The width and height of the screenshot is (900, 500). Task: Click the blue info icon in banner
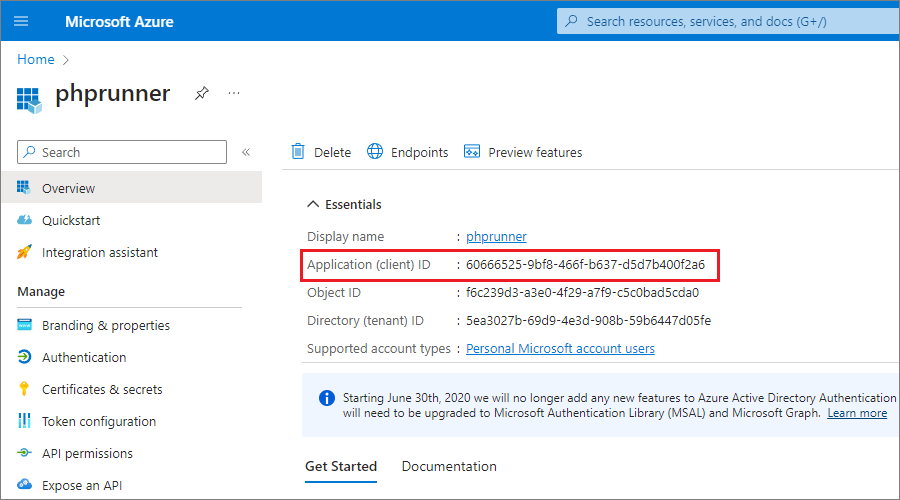[327, 398]
